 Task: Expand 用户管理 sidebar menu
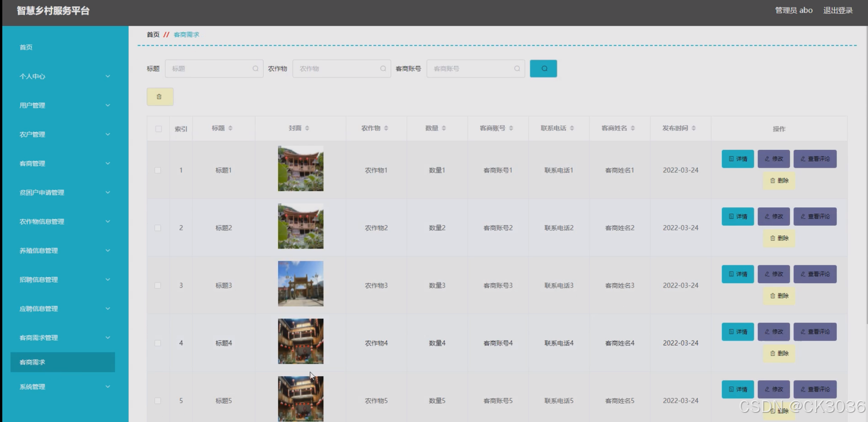64,105
